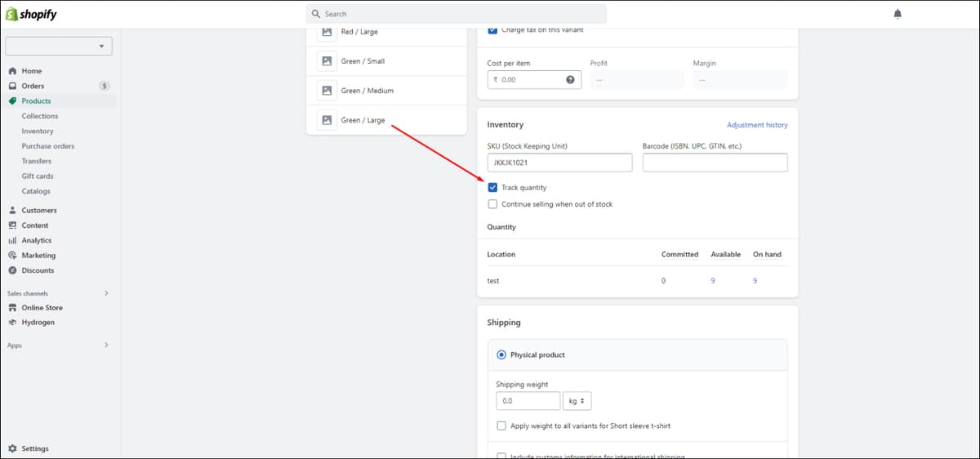Uncheck Track quantity checkbox
Screen dimensions: 980x459
click(492, 188)
